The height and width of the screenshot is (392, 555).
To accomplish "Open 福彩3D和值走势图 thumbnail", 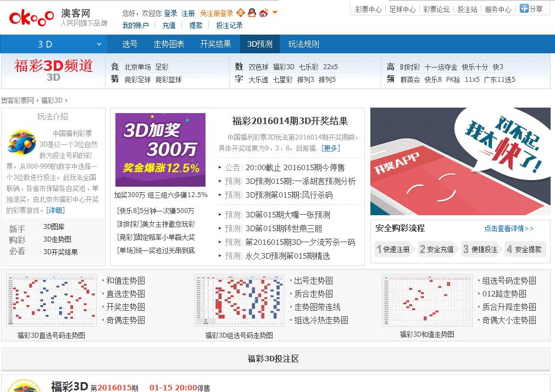I will (x=427, y=300).
